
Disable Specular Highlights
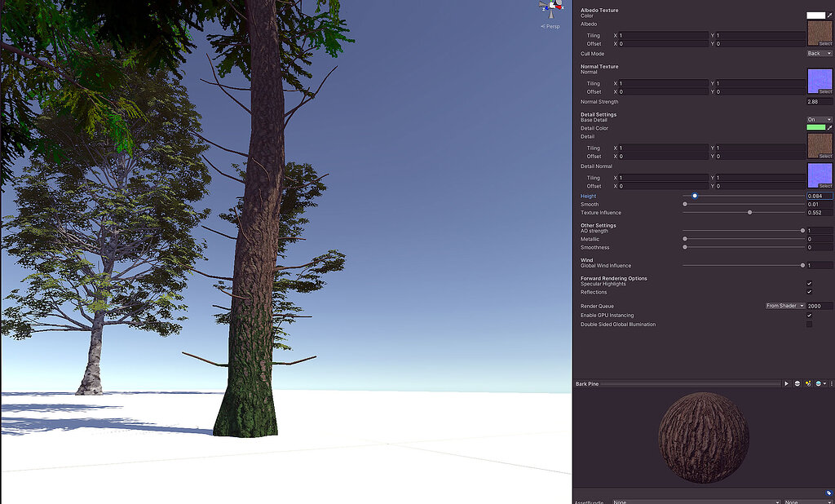point(809,283)
